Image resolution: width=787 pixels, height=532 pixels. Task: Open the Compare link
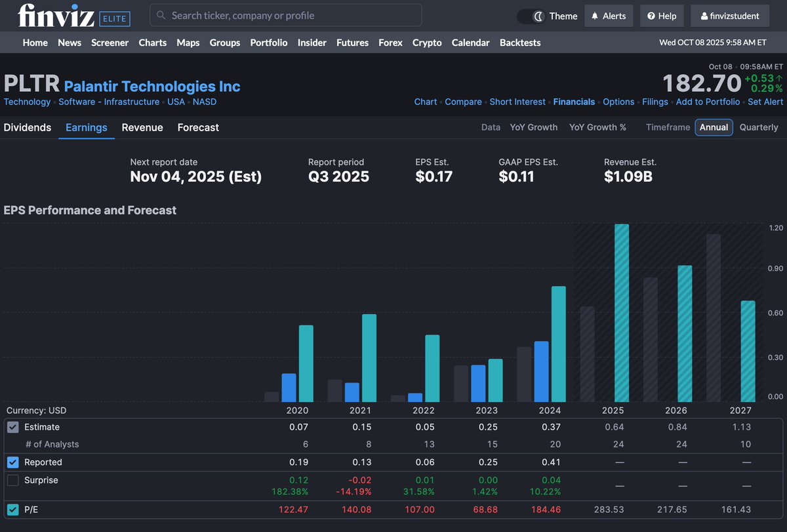click(463, 102)
